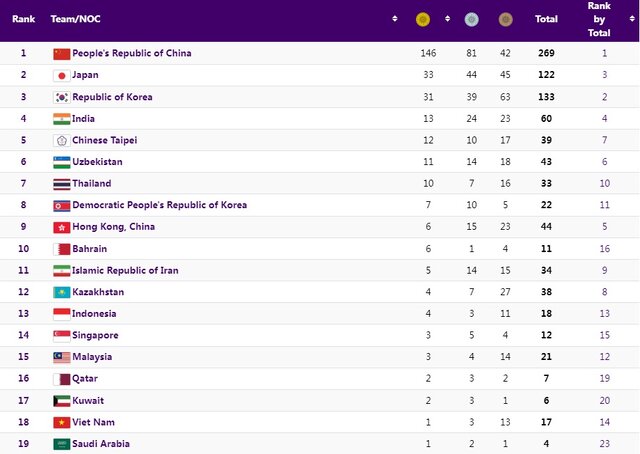This screenshot has height=454, width=640.
Task: Click the silver medal column icon
Action: [x=471, y=19]
